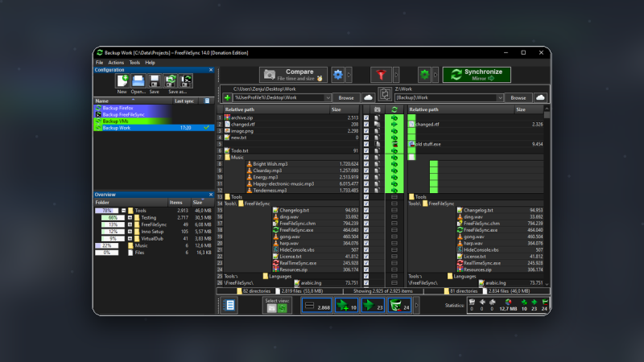Switch to sync action view green icon
644x362 pixels.
[x=283, y=308]
